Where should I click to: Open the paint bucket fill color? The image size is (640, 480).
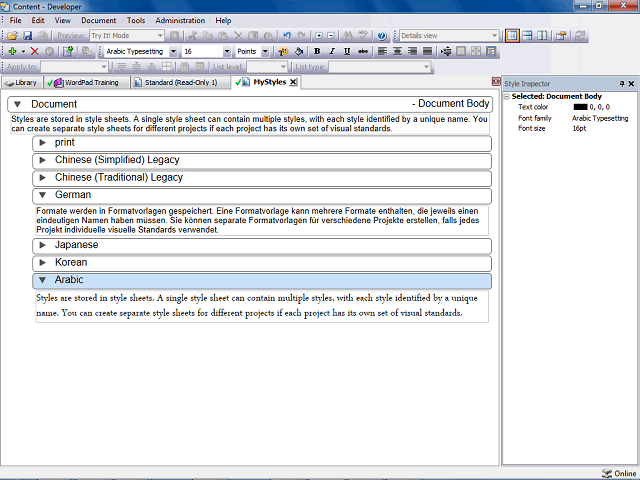(299, 51)
